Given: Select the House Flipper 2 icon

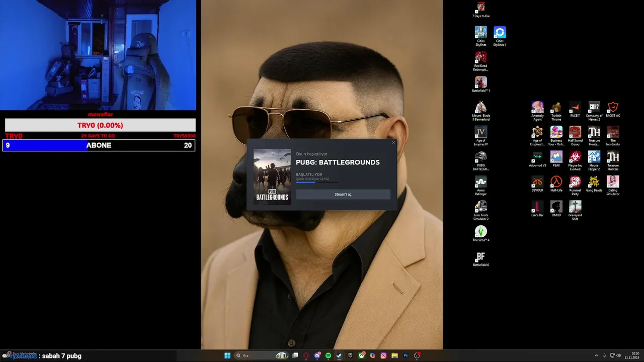Looking at the screenshot, I should coord(594,161).
